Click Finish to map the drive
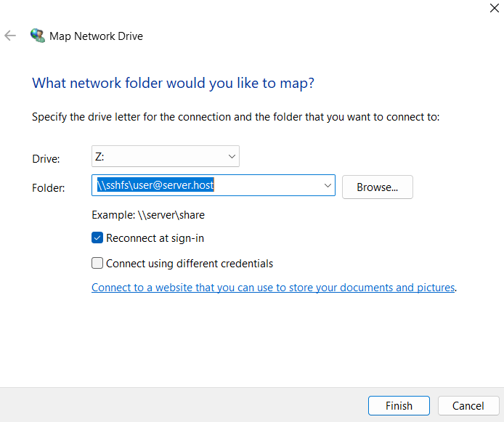This screenshot has height=422, width=504. point(399,405)
